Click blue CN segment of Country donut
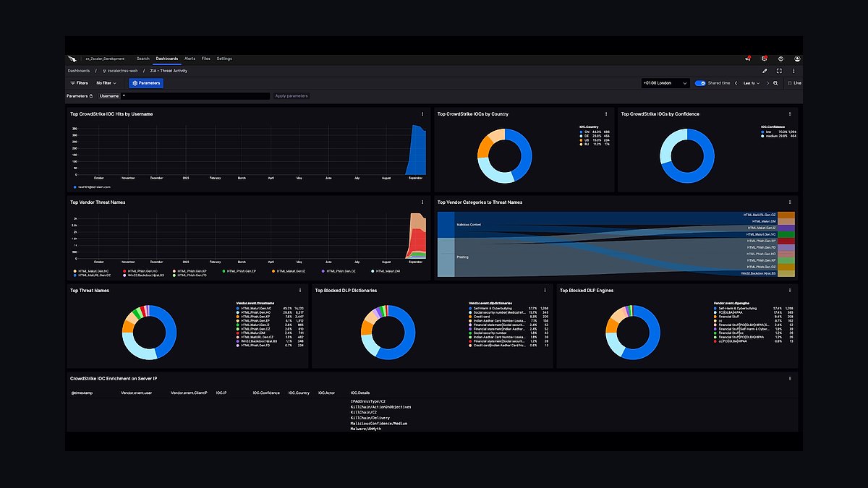This screenshot has width=868, height=488. click(526, 155)
